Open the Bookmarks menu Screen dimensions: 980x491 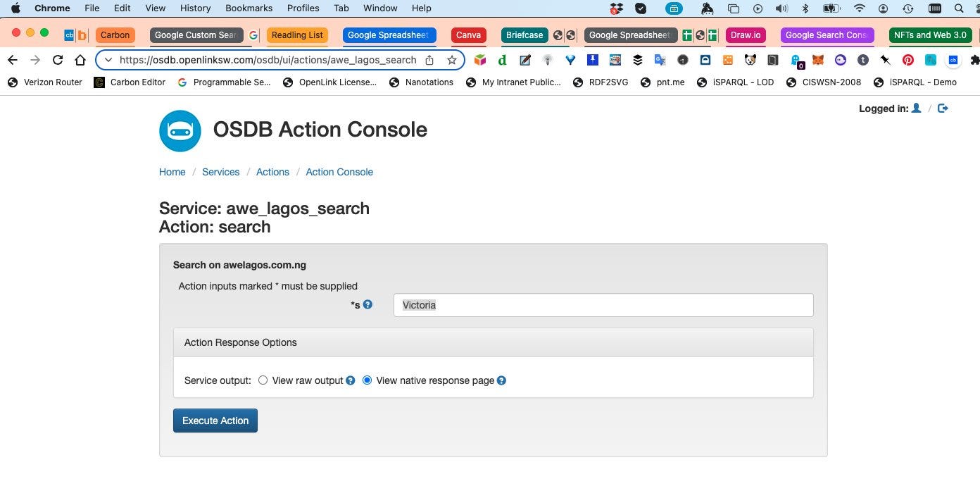[249, 8]
